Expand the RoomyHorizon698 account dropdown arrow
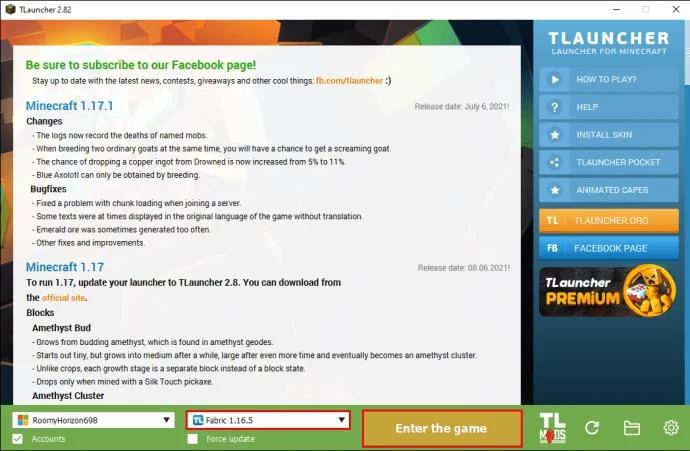 pos(166,420)
